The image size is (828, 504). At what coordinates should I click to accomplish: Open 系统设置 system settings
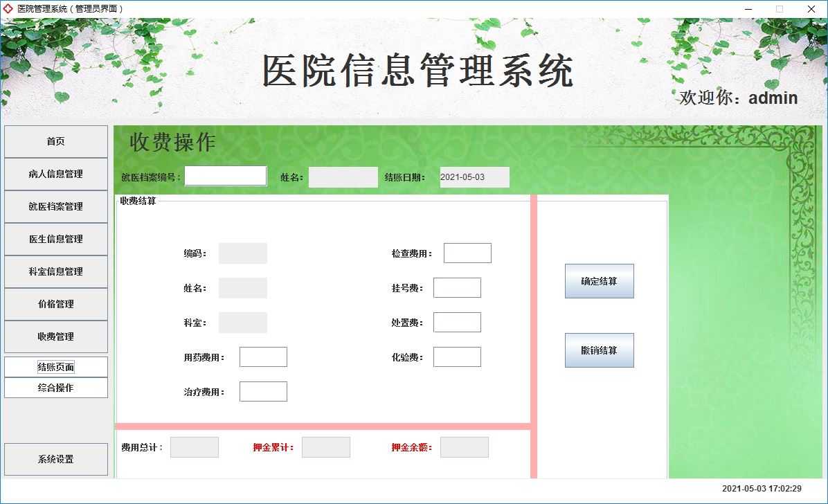click(55, 458)
